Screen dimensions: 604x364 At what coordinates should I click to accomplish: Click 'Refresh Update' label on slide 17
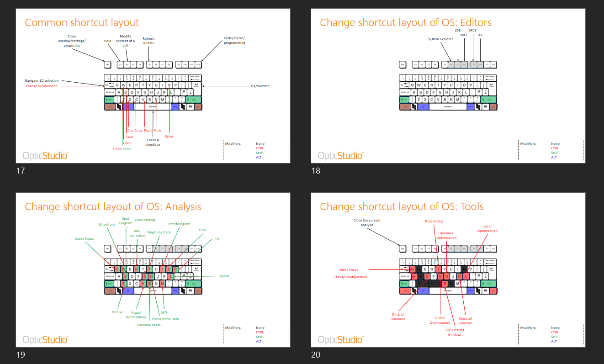148,41
